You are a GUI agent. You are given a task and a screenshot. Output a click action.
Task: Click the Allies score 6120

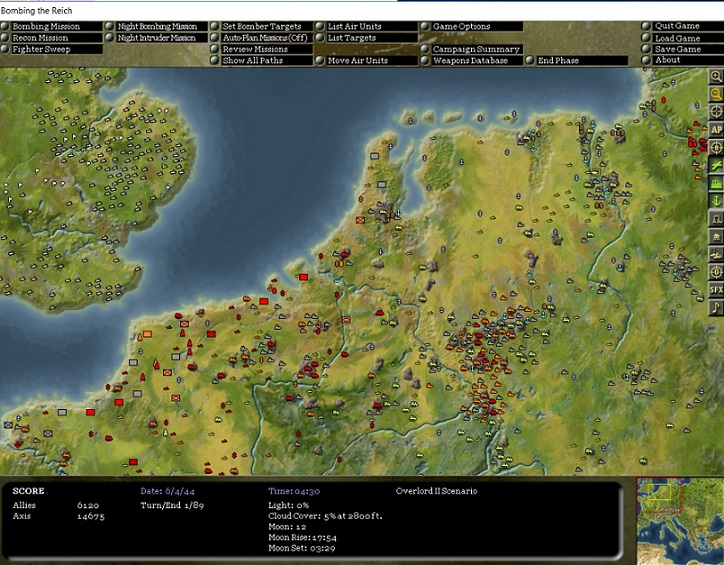pyautogui.click(x=88, y=505)
